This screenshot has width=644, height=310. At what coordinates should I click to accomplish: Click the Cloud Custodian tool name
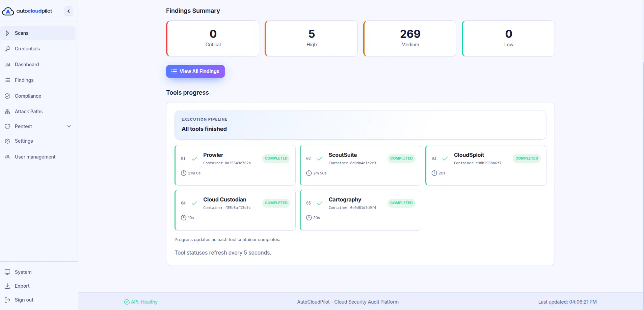225,199
